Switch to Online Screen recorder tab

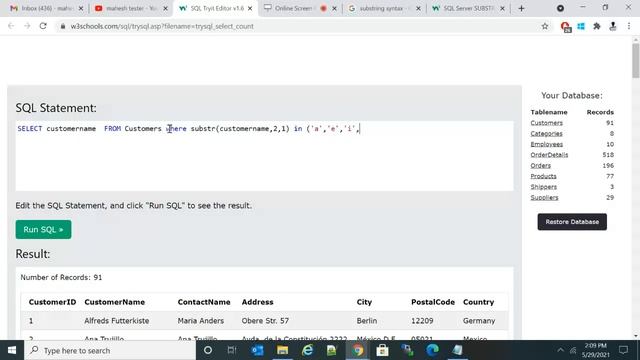(x=300, y=8)
